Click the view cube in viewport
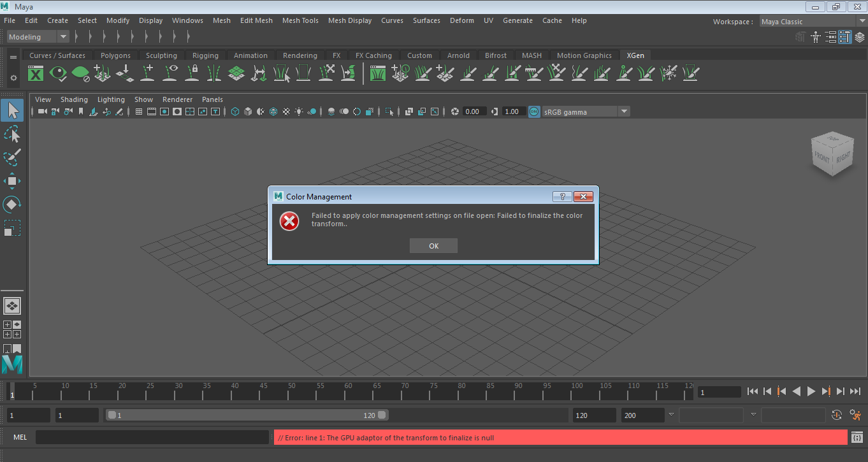Image resolution: width=868 pixels, height=462 pixels. [832, 154]
